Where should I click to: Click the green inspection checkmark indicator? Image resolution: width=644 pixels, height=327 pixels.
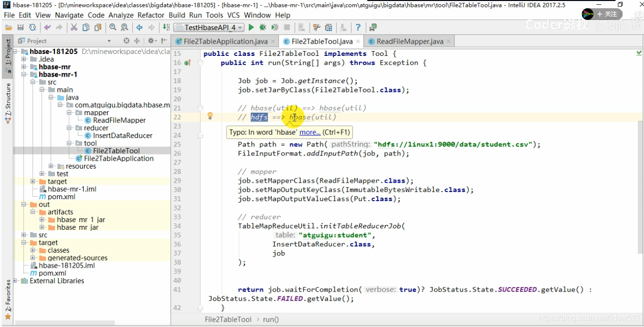point(639,53)
